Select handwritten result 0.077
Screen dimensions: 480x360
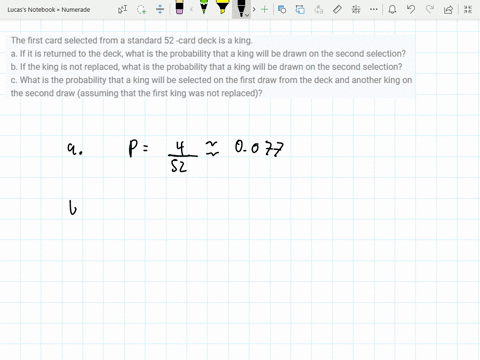(259, 148)
